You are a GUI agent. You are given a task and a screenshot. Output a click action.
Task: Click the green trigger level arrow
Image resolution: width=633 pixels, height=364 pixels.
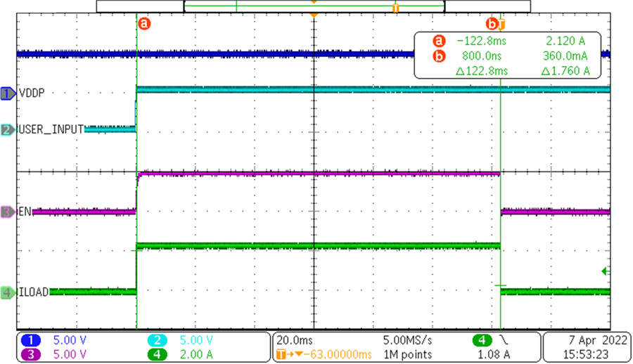[605, 271]
